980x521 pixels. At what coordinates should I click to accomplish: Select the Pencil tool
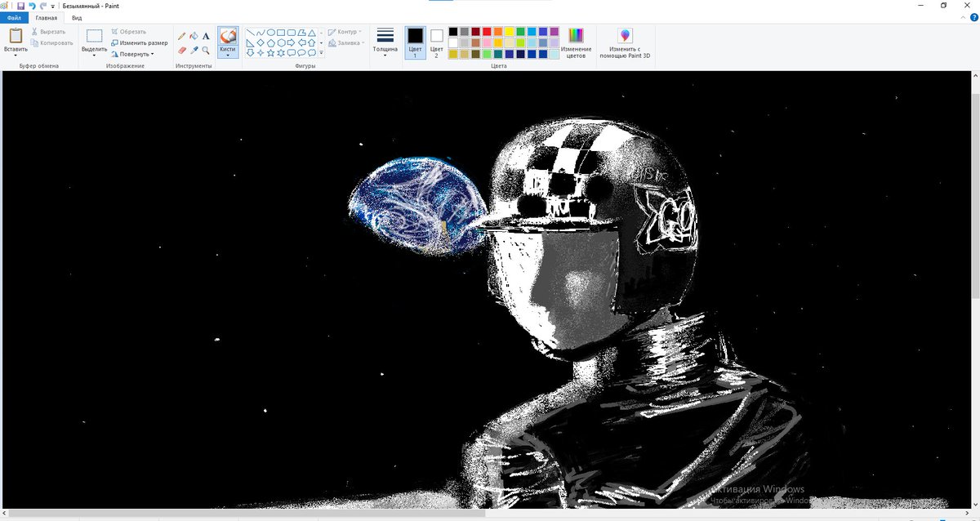tap(182, 37)
